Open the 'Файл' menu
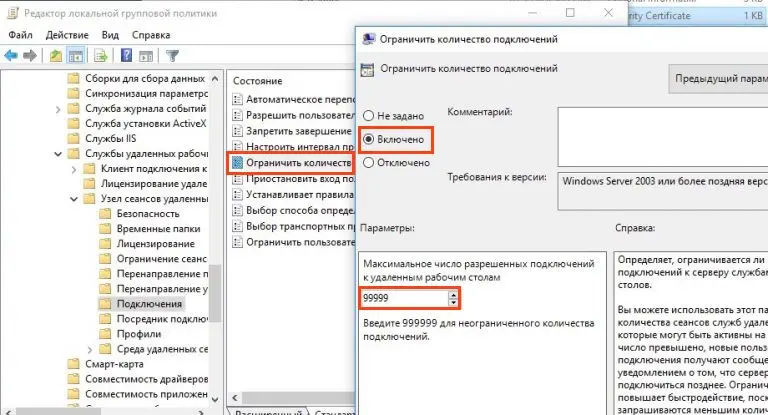The image size is (768, 415). [x=20, y=33]
